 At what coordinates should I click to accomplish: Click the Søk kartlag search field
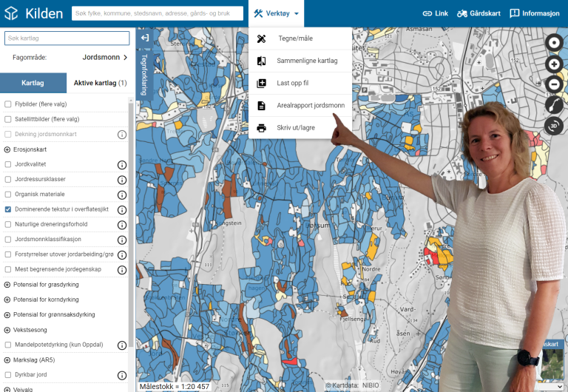[x=67, y=38]
